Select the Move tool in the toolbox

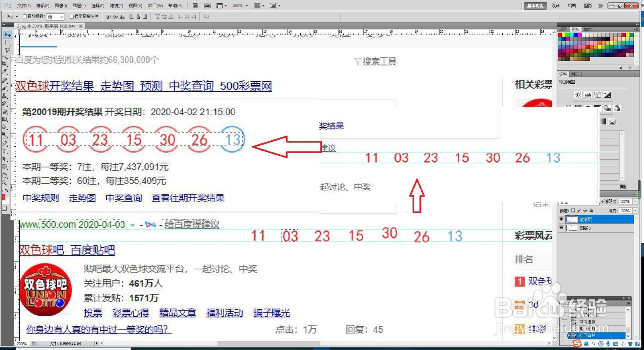point(8,35)
